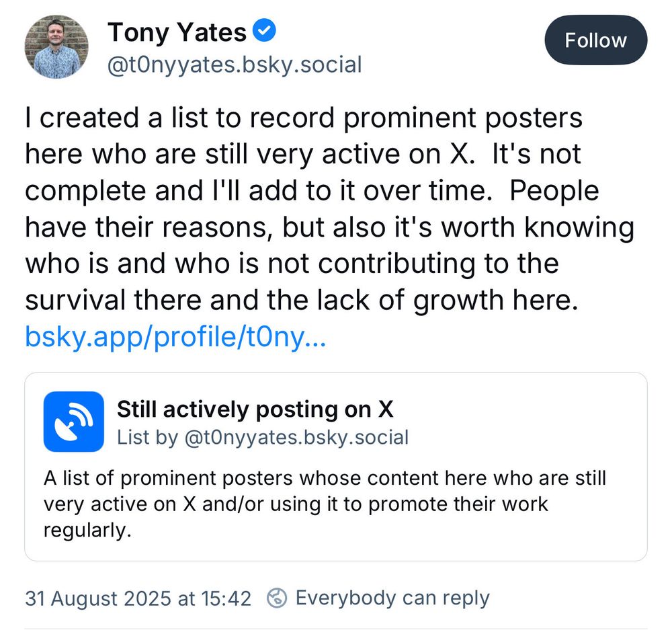Click the @t0nyyates.bsky.social handle under the name
The height and width of the screenshot is (630, 672).
[x=235, y=65]
